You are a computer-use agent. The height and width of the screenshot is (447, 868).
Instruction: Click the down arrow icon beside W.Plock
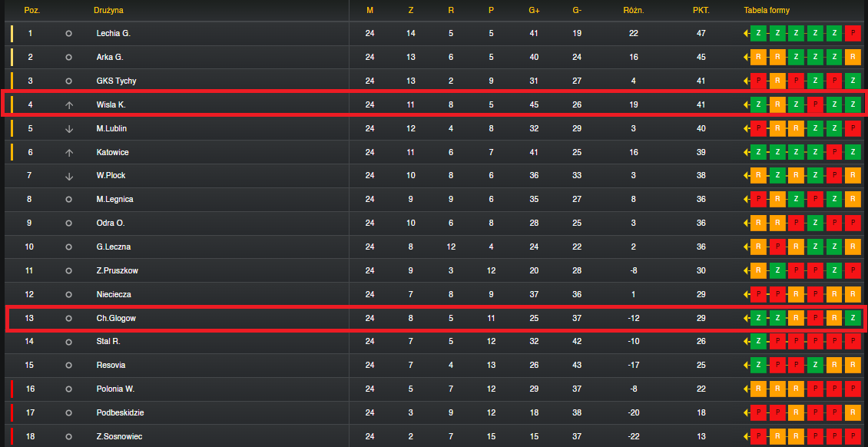click(68, 176)
